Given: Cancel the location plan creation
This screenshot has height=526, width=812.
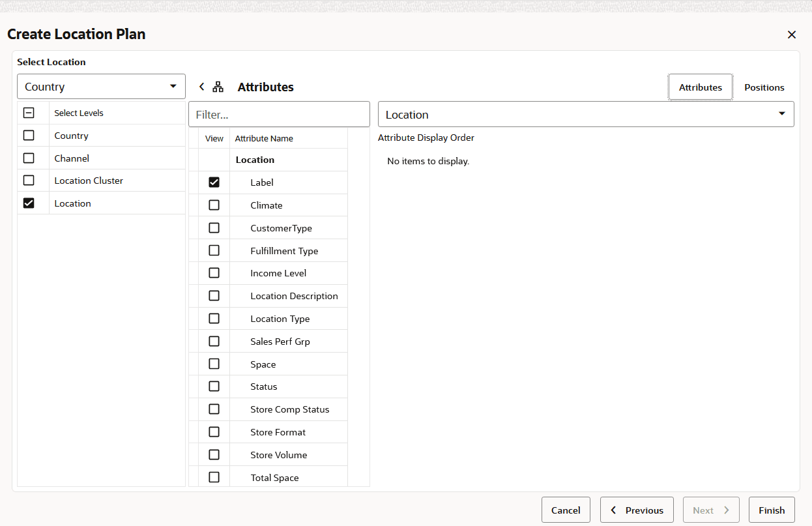Looking at the screenshot, I should point(566,510).
